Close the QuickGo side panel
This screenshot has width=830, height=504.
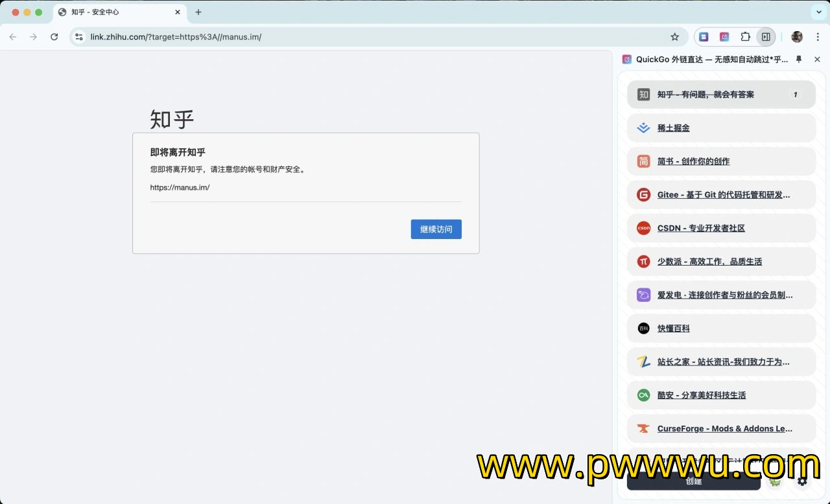(x=817, y=59)
